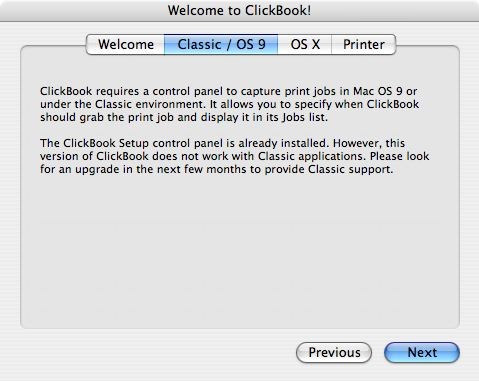479x381 pixels.
Task: Click the Next button
Action: 422,352
